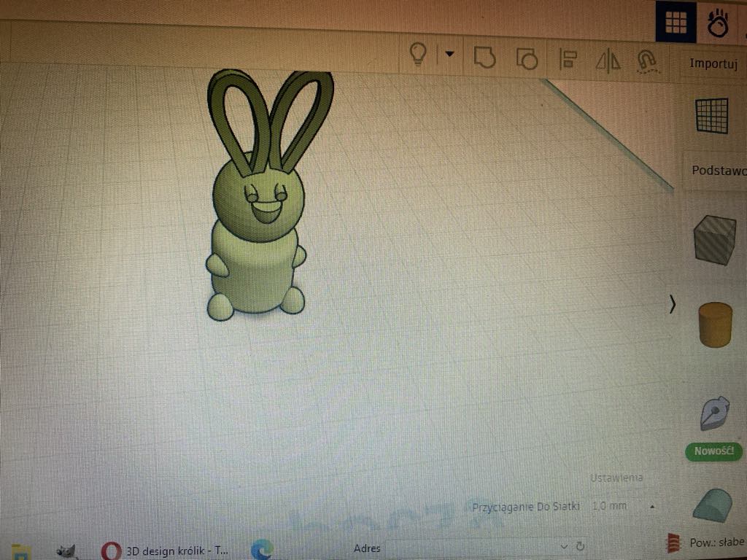Open File Explorer from the taskbar
Image resolution: width=747 pixels, height=560 pixels.
pos(21,553)
